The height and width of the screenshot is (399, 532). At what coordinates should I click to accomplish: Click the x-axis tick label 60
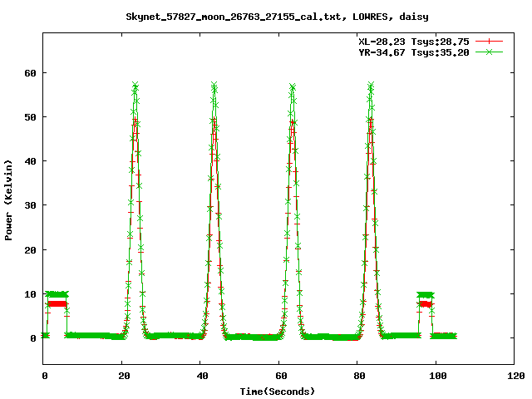(281, 376)
